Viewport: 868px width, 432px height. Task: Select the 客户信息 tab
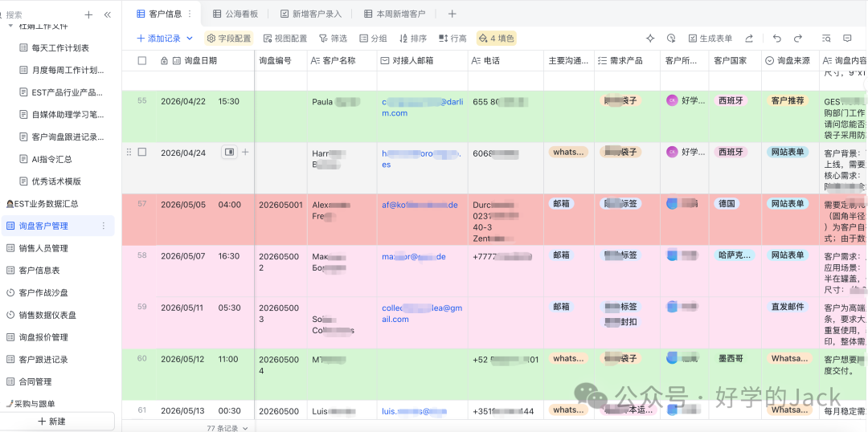pyautogui.click(x=159, y=14)
